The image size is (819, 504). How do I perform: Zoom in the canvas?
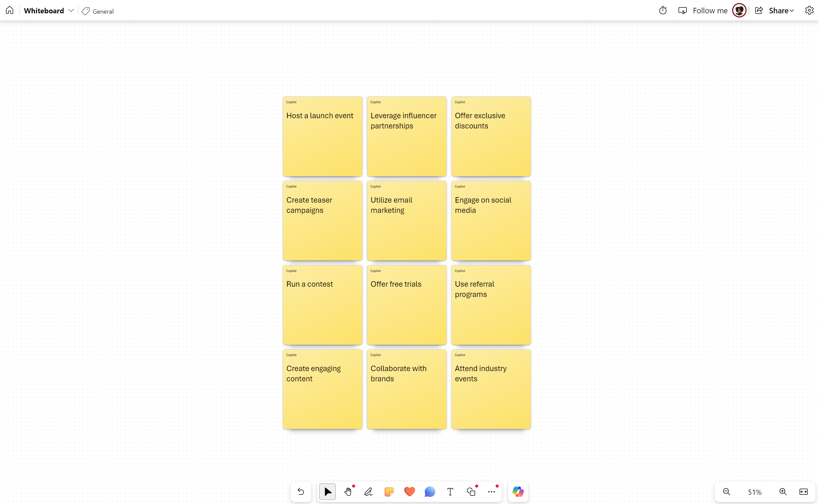point(783,492)
